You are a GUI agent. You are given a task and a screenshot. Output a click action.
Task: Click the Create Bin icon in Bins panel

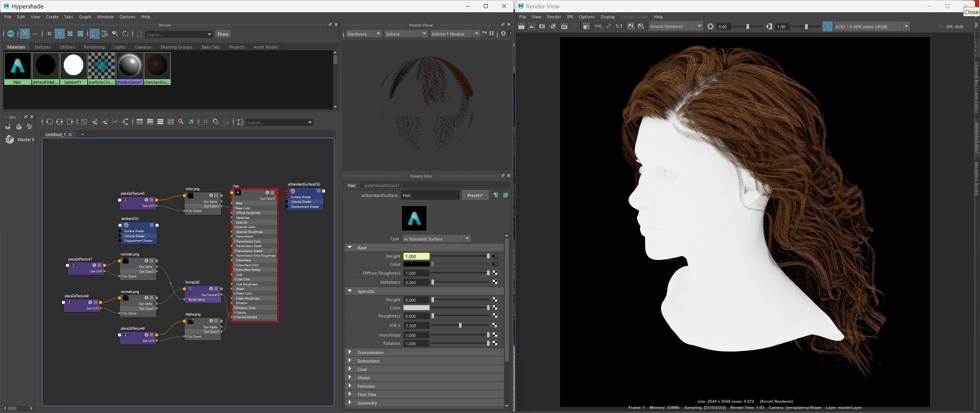click(x=8, y=127)
